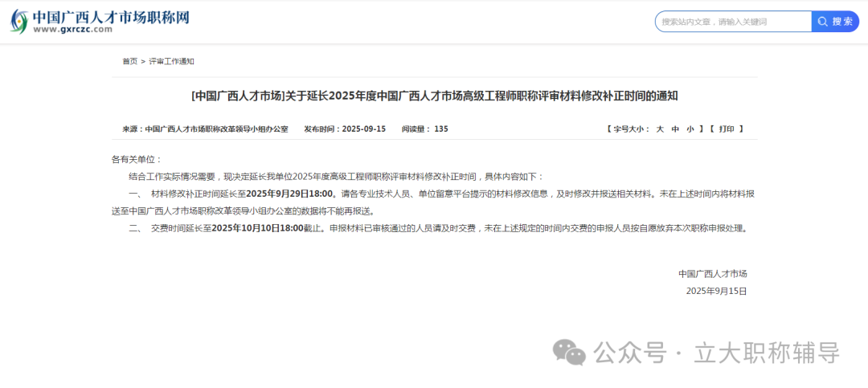Focus the 搜索站内文章 search input field
This screenshot has width=868, height=388.
[734, 22]
